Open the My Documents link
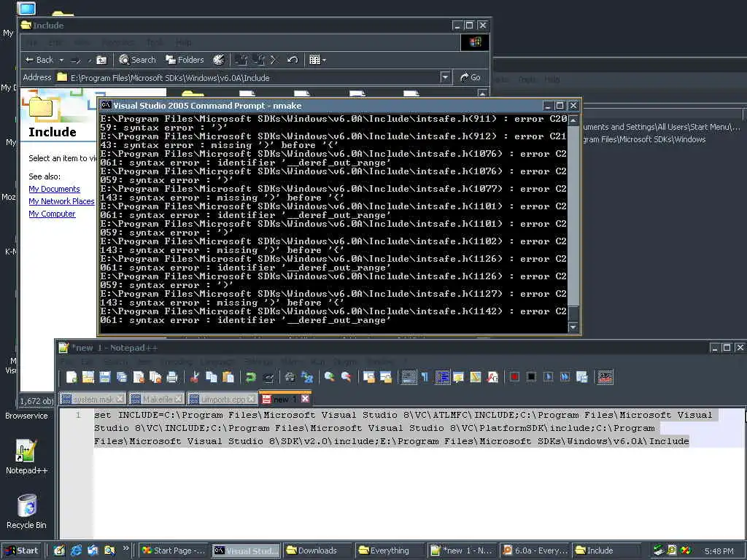The width and height of the screenshot is (747, 560). point(54,189)
